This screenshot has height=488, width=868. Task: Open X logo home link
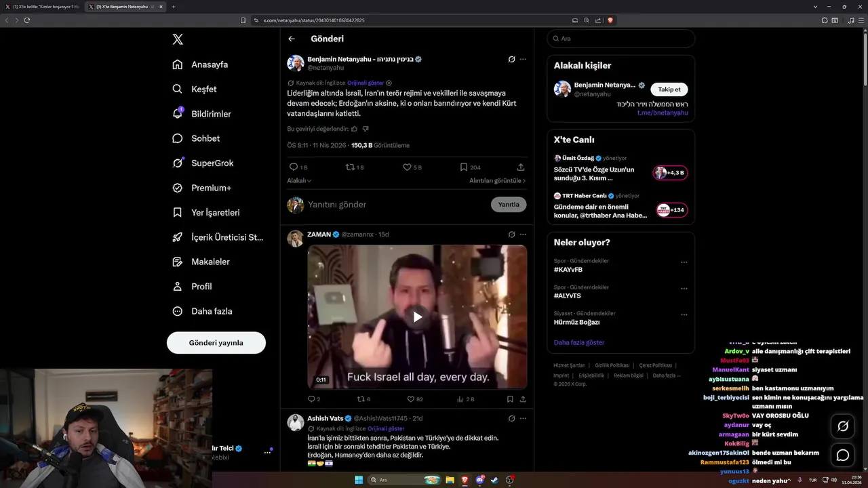tap(178, 39)
